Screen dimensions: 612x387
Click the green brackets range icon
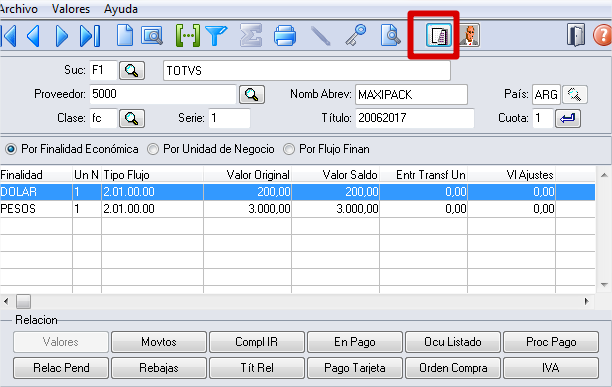(188, 36)
